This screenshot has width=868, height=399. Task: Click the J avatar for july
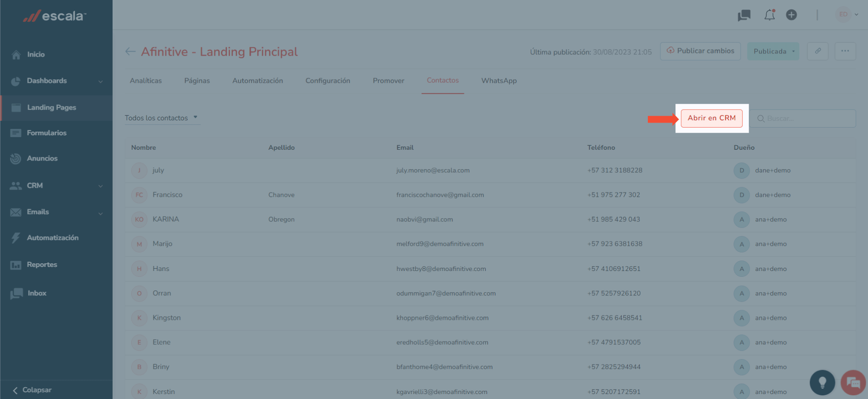[x=139, y=171]
